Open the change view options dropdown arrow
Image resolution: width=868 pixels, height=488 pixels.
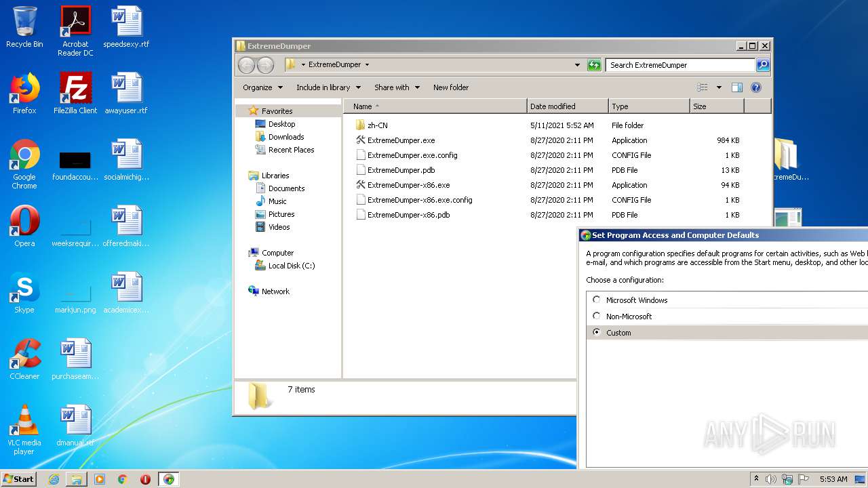[x=719, y=87]
